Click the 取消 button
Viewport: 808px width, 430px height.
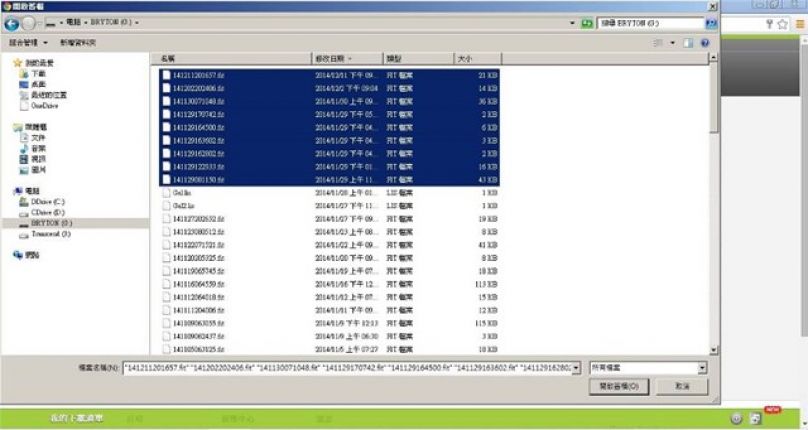click(x=682, y=385)
